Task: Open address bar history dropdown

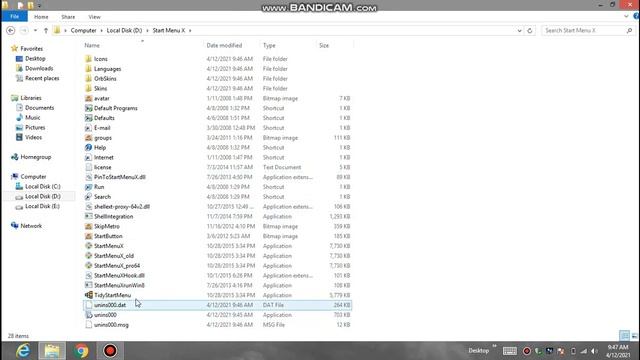Action: pyautogui.click(x=519, y=31)
